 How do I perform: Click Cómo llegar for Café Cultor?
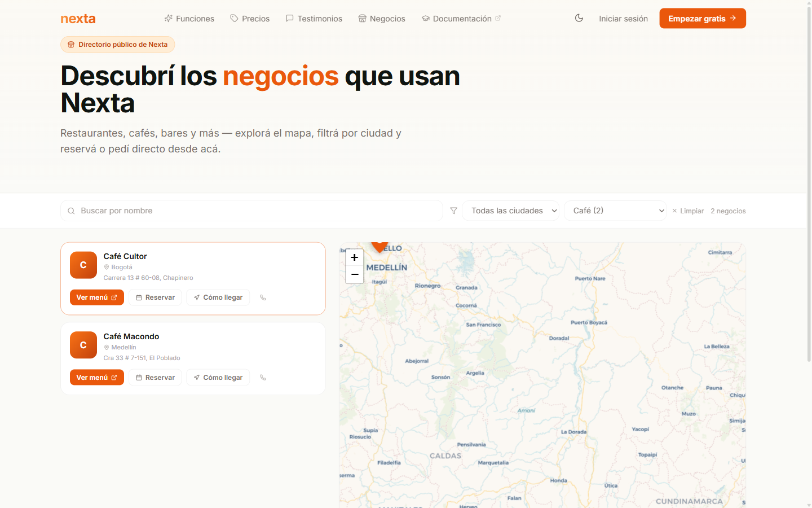[218, 297]
